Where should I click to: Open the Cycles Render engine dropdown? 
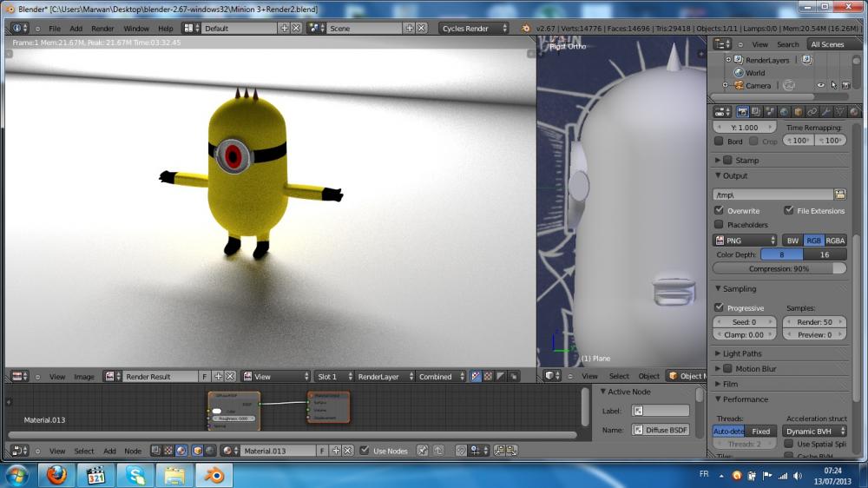474,29
